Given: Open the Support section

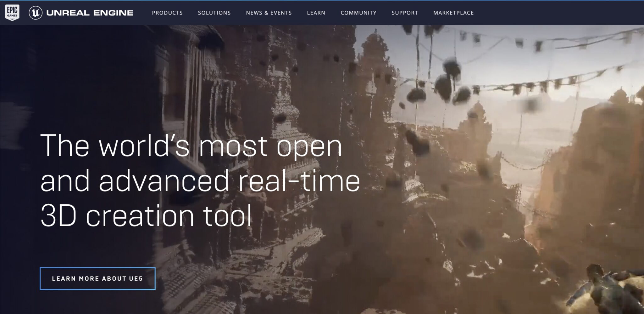Looking at the screenshot, I should pos(404,13).
